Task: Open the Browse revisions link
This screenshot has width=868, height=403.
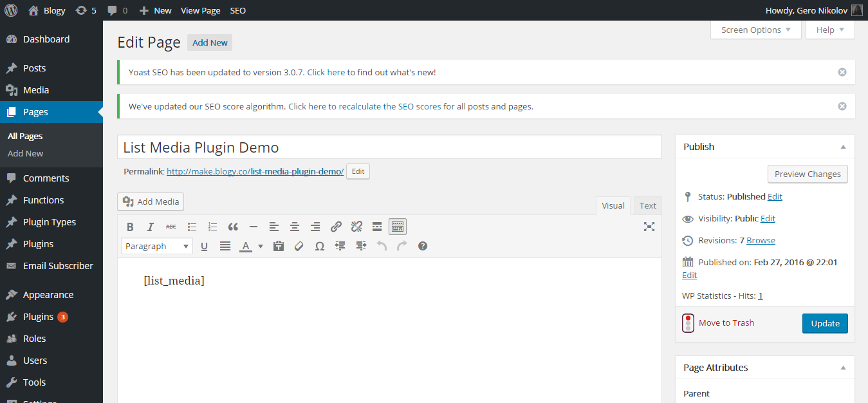Action: (x=761, y=240)
